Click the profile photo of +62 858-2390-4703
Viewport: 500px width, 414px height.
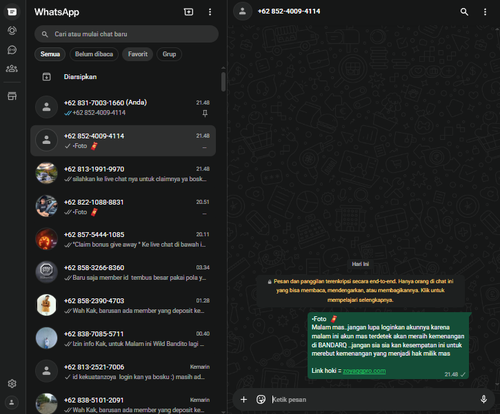tap(46, 305)
